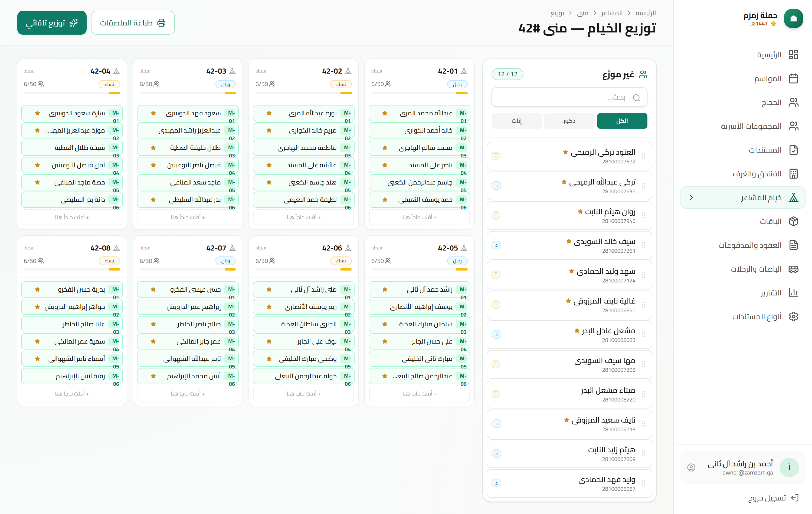
Task: Click the بحث search field
Action: tap(569, 97)
